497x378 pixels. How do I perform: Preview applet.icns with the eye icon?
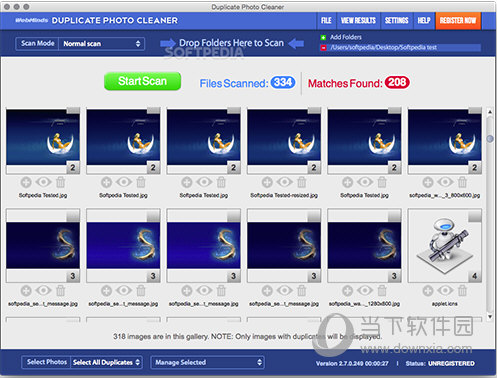pyautogui.click(x=445, y=291)
